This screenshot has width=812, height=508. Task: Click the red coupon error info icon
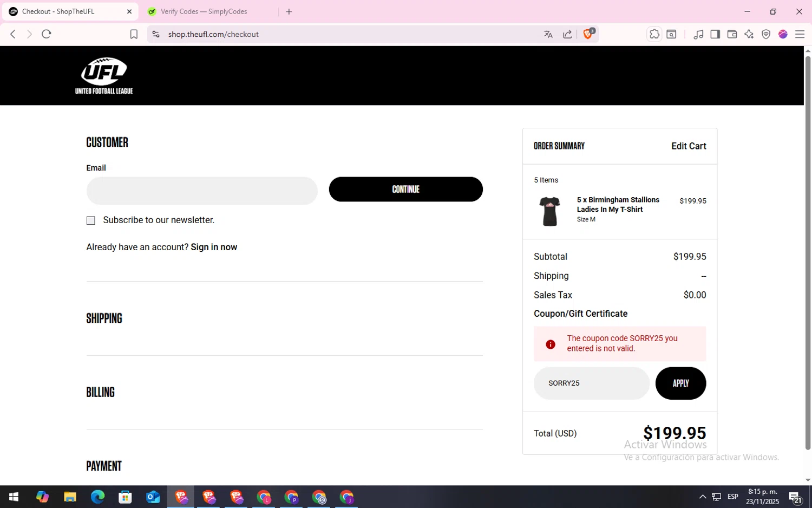pyautogui.click(x=551, y=344)
